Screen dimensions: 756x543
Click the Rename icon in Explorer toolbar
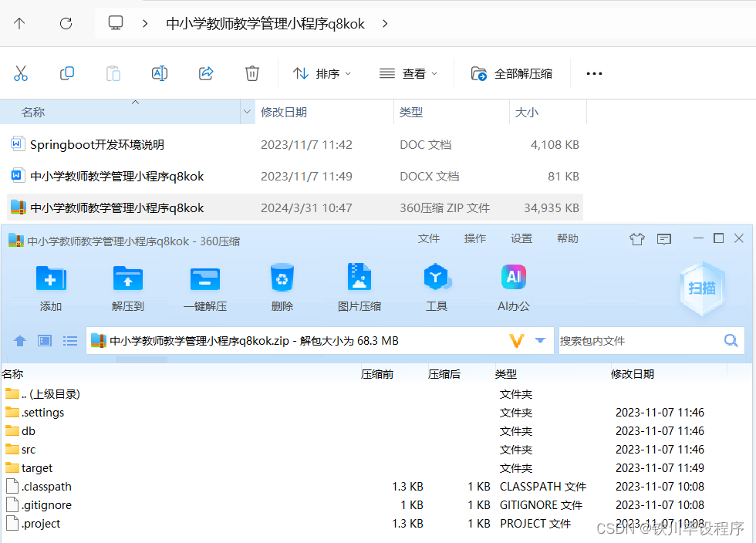click(x=159, y=73)
